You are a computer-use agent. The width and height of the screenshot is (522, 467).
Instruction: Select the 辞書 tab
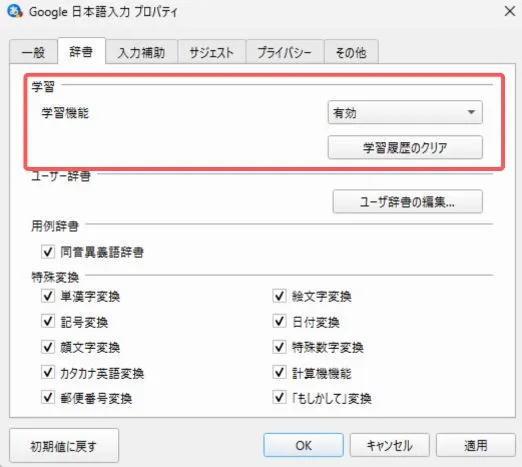81,51
